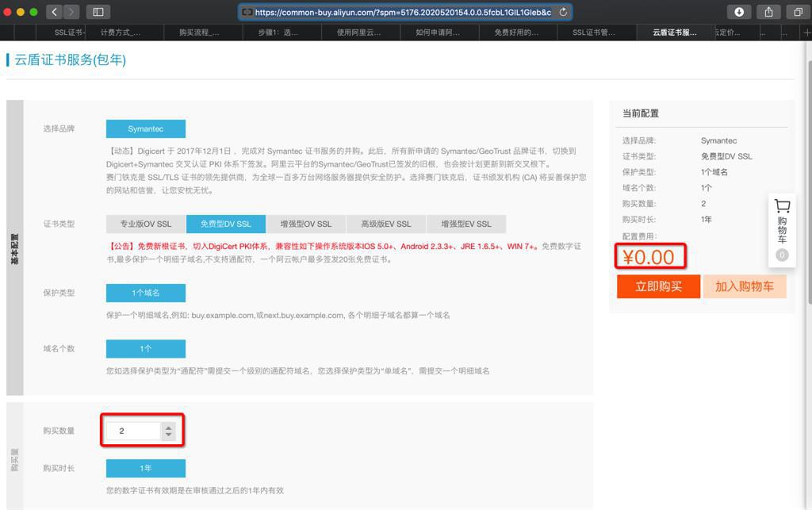Switch to the 使用阿里云 tab

tap(361, 33)
